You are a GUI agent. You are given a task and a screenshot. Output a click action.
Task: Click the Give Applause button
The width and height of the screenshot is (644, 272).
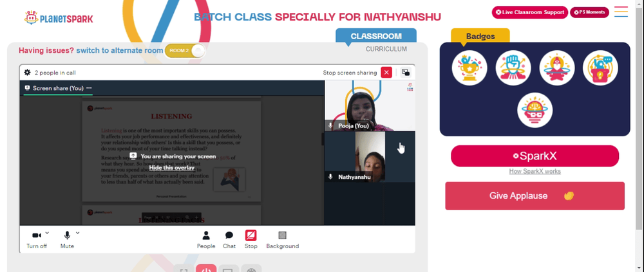(535, 195)
